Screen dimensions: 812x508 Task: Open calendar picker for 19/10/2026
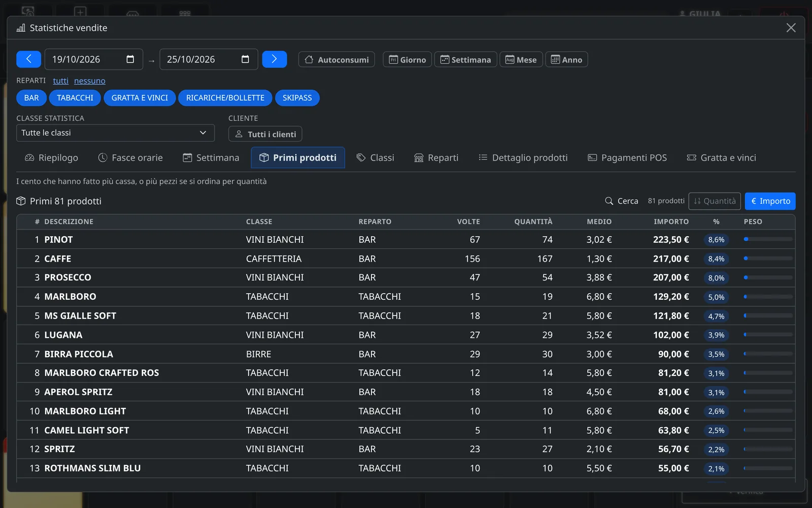tap(130, 59)
